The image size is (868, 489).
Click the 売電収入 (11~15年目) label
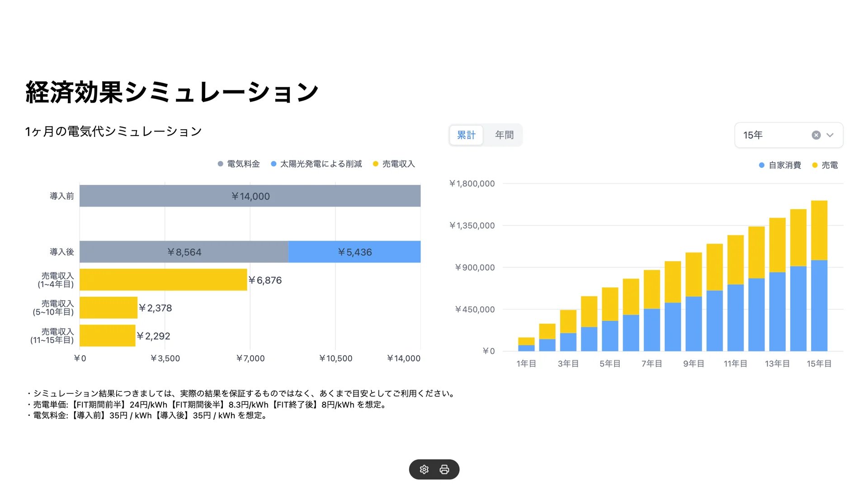[52, 336]
